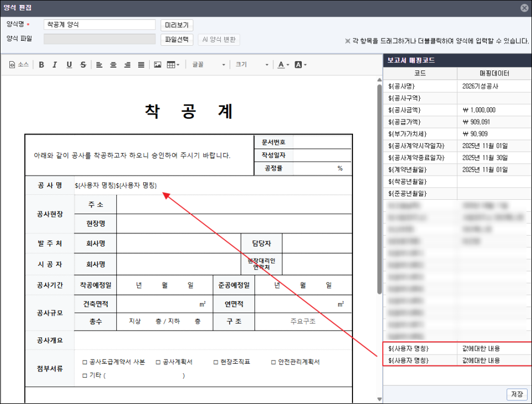Click the 저장 save button
Viewport: 532px width, 404px height.
pyautogui.click(x=517, y=394)
